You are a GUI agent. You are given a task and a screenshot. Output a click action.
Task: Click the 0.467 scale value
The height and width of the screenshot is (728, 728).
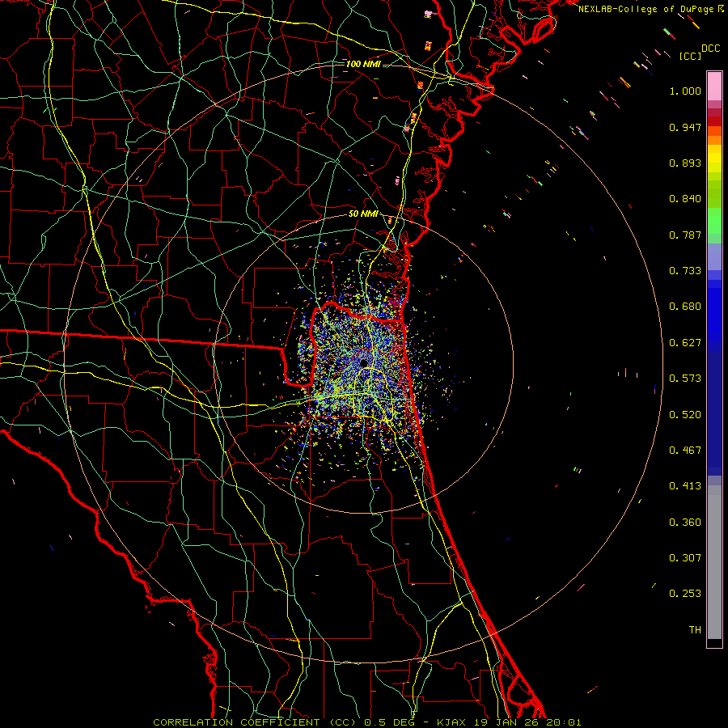tap(685, 451)
